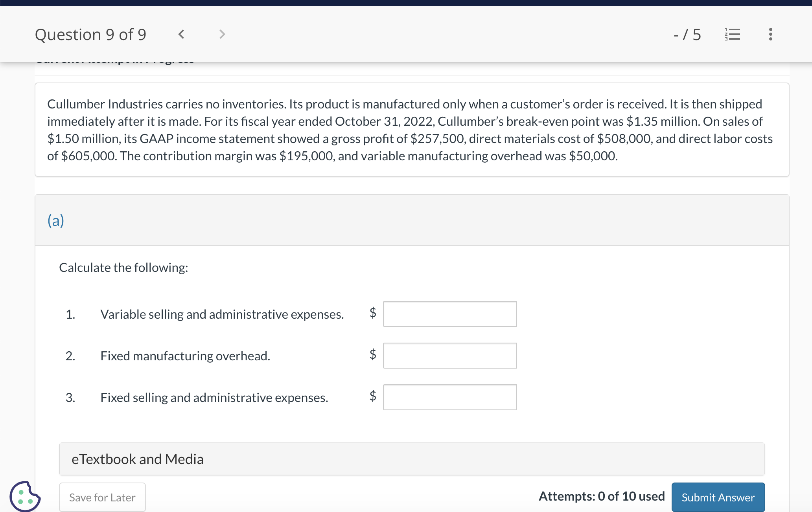This screenshot has height=512, width=812.
Task: Go to the previous question arrow
Action: [181, 35]
